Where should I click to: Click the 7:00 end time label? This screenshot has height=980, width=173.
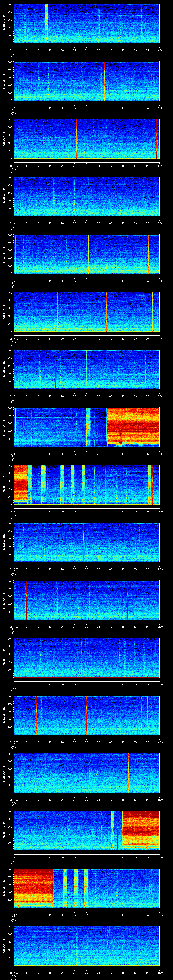click(x=160, y=339)
